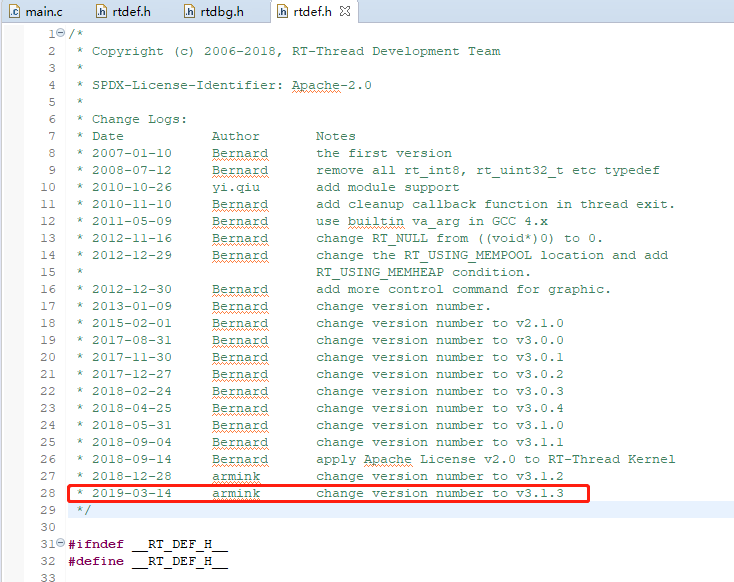
Task: Click the header icon on the active rtdef.h tab
Action: (x=281, y=12)
